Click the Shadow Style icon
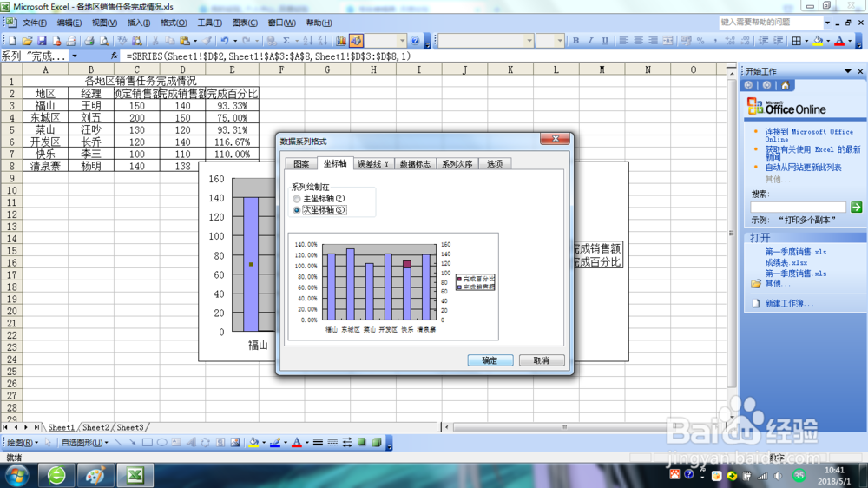868x488 pixels. tap(362, 443)
